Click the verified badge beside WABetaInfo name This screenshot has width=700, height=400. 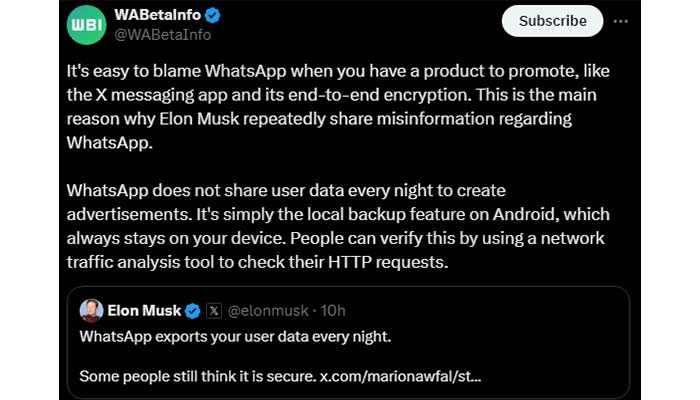point(212,16)
